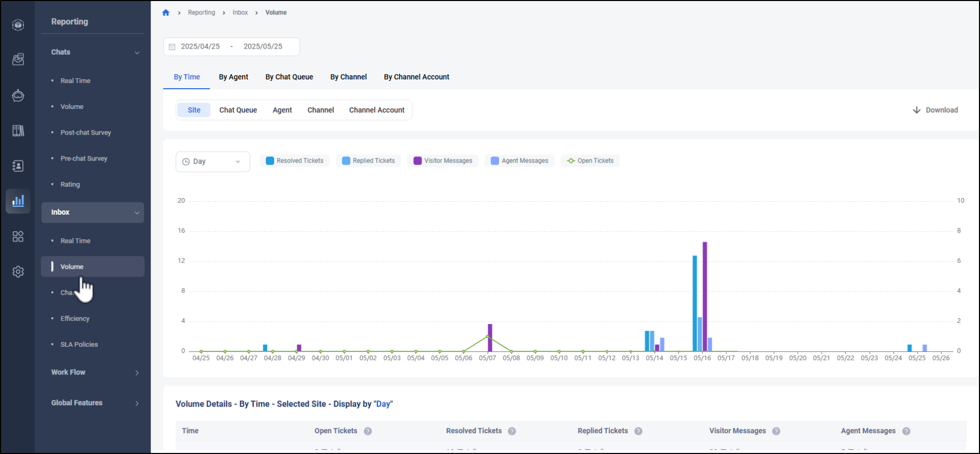Image resolution: width=980 pixels, height=454 pixels.
Task: Open the Reporting bar chart sidebar icon
Action: [18, 201]
